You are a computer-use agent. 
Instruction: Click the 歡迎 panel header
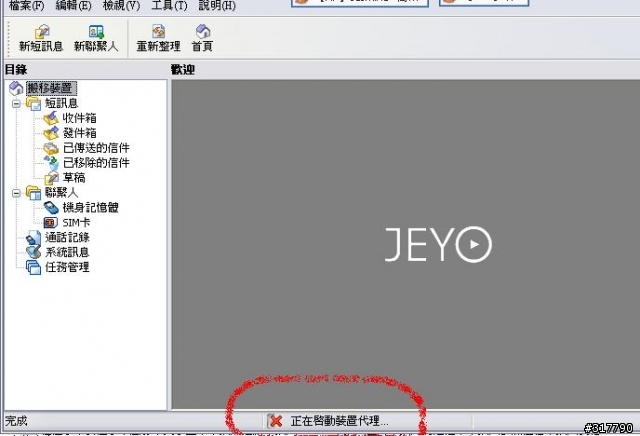pyautogui.click(x=183, y=69)
